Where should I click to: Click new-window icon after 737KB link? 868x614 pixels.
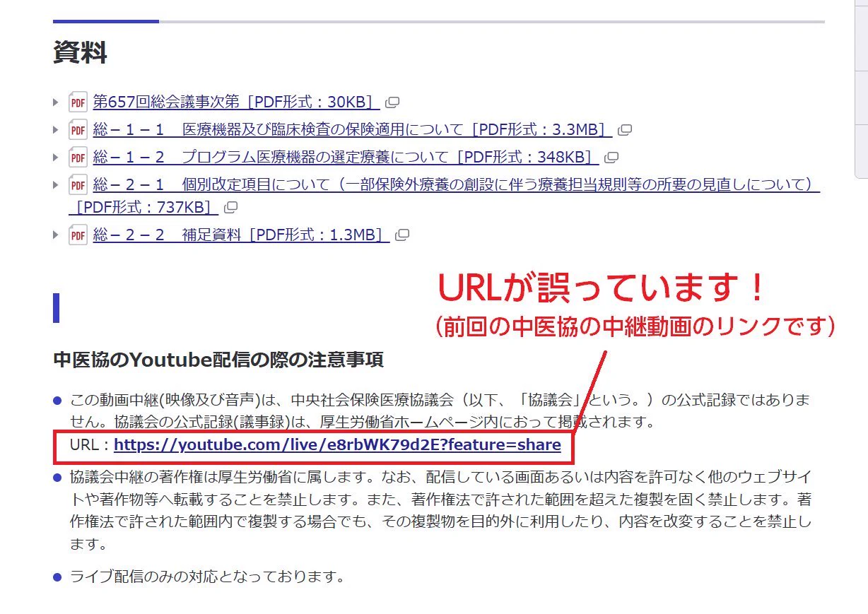(x=230, y=208)
